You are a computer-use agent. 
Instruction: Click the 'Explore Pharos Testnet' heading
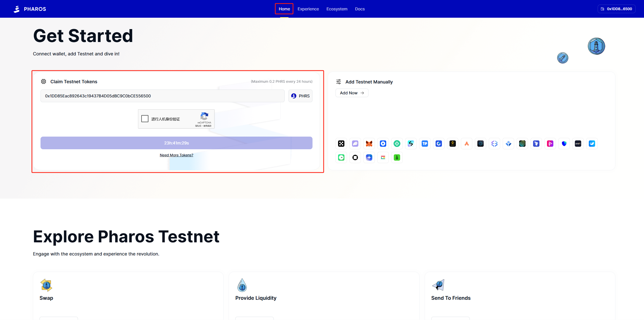point(126,237)
